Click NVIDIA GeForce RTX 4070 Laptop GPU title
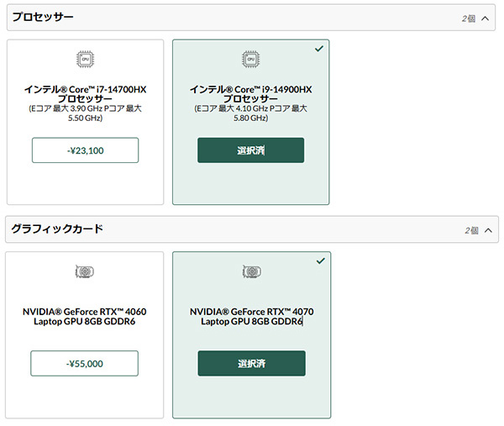The height and width of the screenshot is (426, 504). pyautogui.click(x=252, y=317)
